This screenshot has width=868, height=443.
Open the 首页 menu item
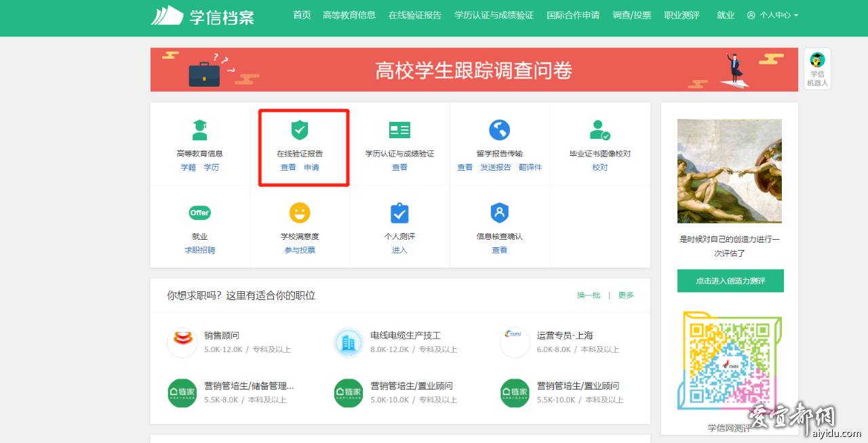(x=302, y=15)
